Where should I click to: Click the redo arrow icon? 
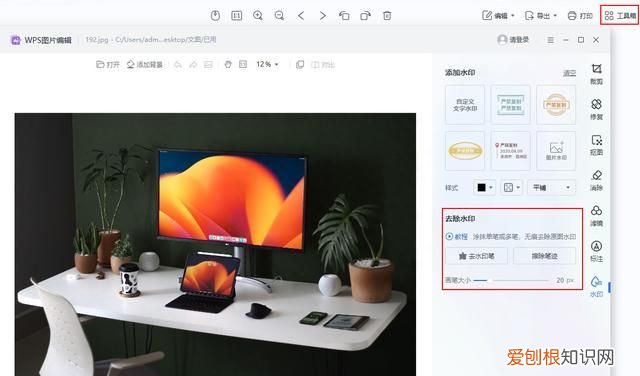(x=193, y=65)
